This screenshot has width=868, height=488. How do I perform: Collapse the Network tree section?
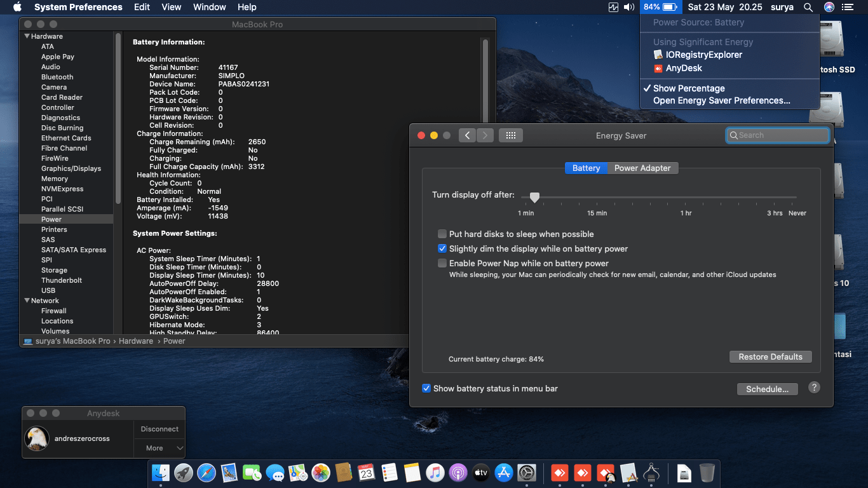pyautogui.click(x=27, y=301)
